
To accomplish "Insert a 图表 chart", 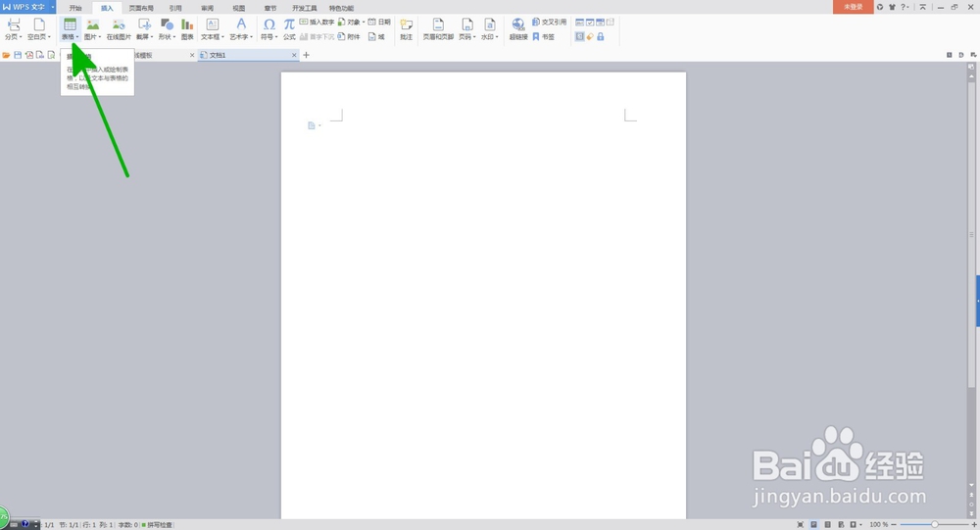I will (x=187, y=28).
